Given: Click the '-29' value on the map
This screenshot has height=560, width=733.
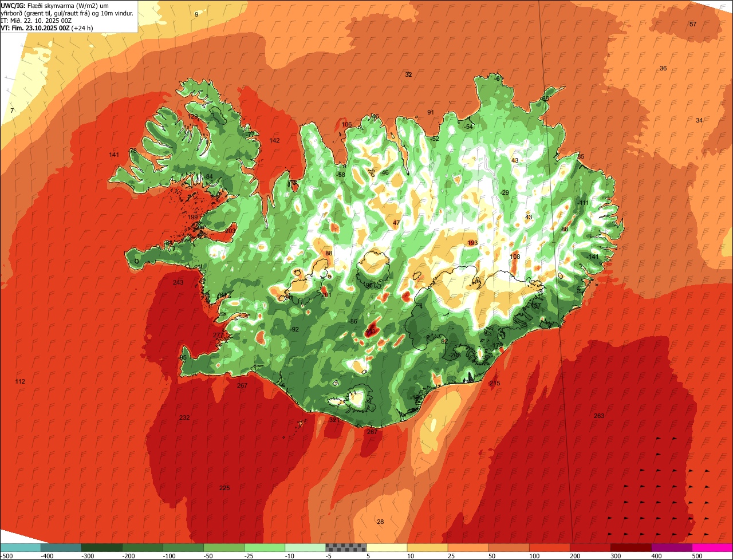Looking at the screenshot, I should point(505,192).
